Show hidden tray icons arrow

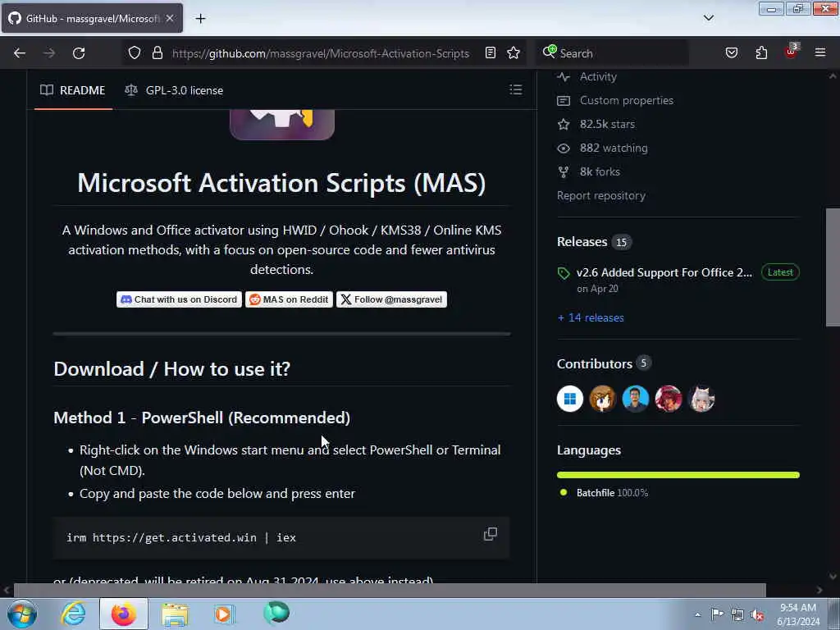pos(697,614)
